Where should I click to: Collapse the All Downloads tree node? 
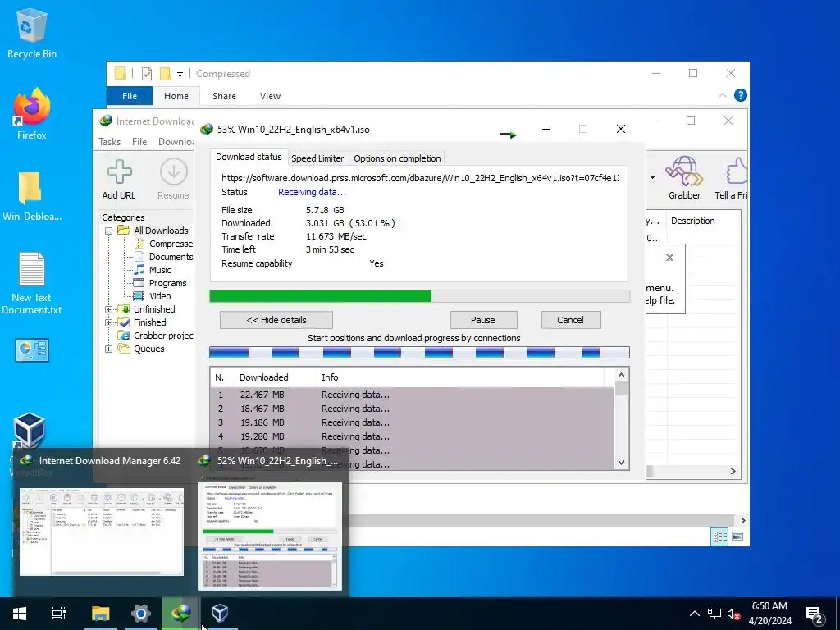click(108, 231)
